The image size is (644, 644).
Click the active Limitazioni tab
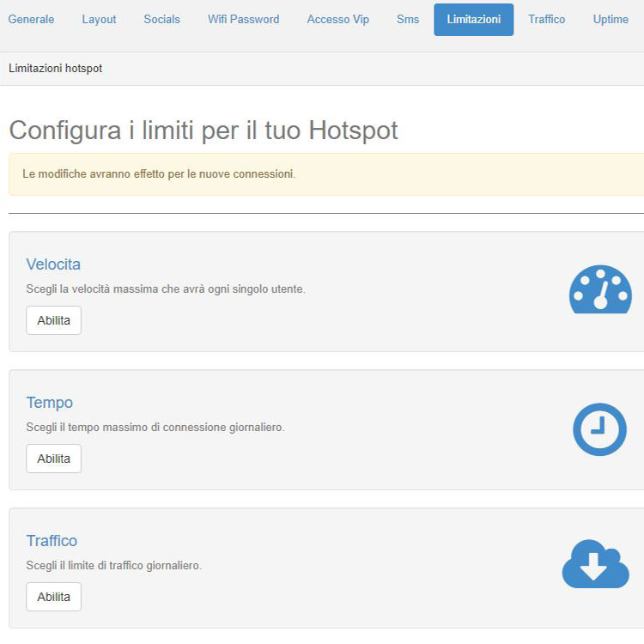tap(473, 20)
